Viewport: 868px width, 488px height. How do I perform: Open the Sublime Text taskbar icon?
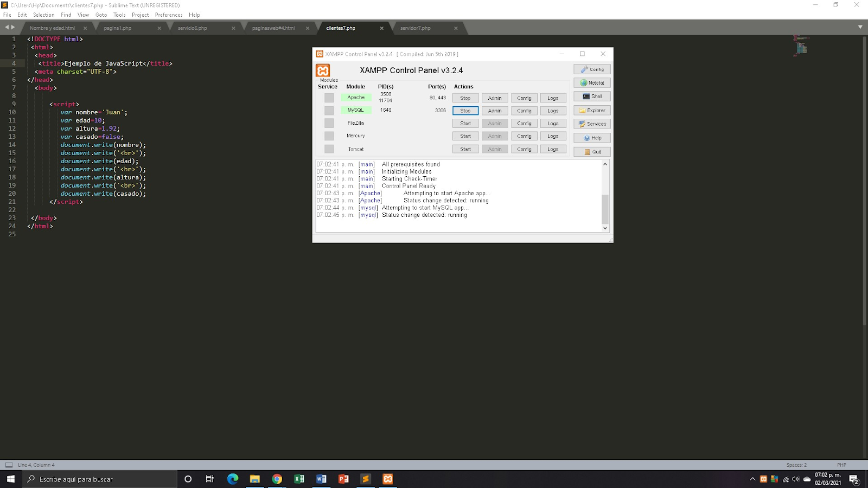tap(366, 479)
